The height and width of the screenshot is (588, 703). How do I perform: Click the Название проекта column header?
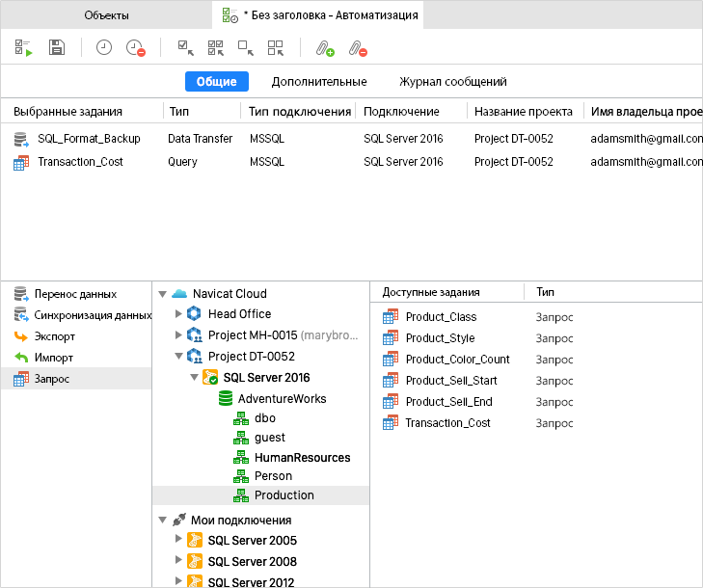(526, 111)
